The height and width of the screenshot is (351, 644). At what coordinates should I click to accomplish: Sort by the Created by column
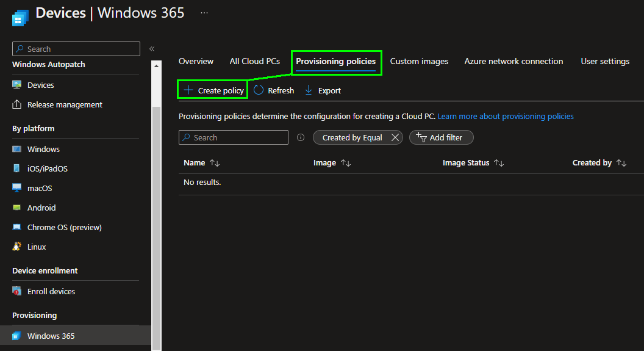[621, 163]
